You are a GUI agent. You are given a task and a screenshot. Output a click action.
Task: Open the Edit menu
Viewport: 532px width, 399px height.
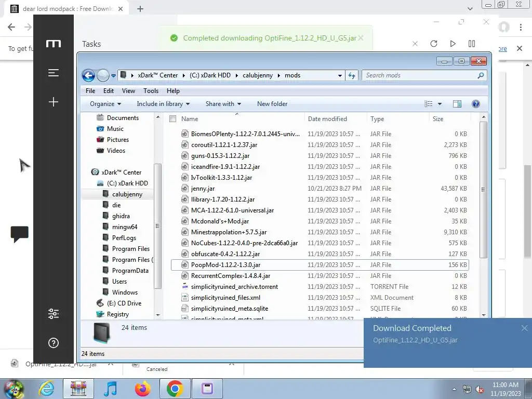[109, 91]
